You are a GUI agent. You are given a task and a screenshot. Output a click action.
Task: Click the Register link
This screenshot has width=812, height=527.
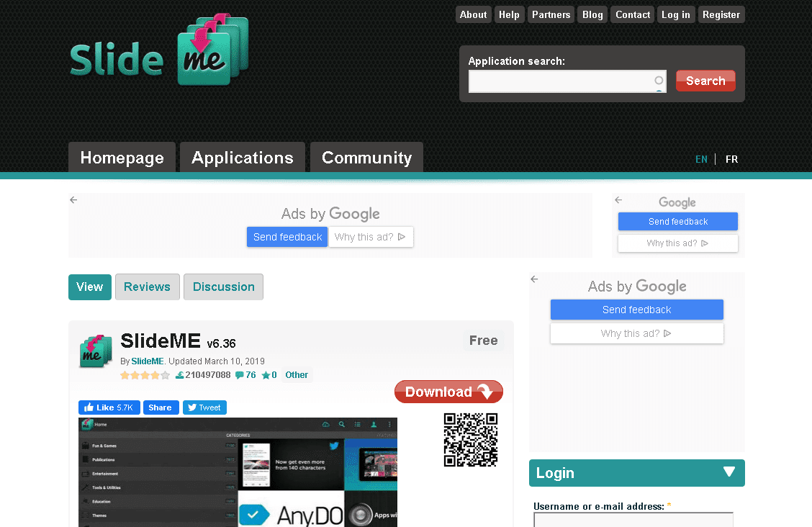point(721,14)
